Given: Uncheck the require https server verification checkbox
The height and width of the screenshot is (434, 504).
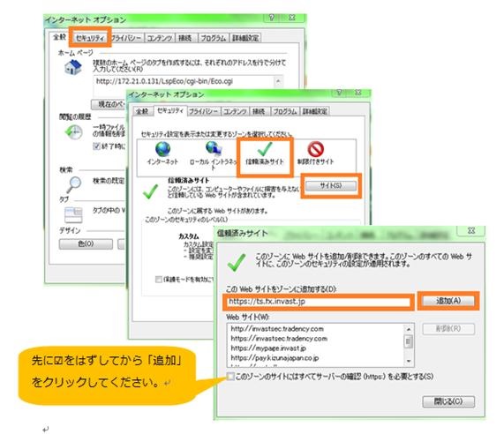Looking at the screenshot, I should 230,376.
